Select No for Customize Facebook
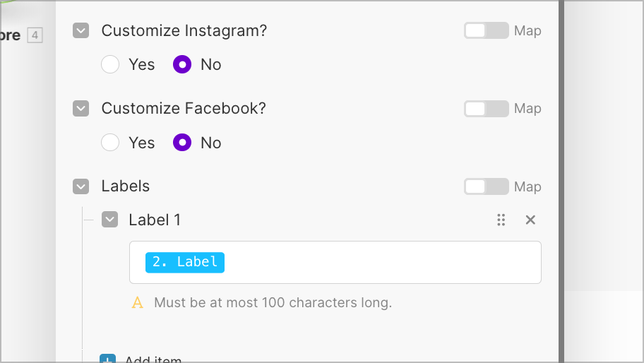Viewport: 644px width, 363px height. coord(182,143)
